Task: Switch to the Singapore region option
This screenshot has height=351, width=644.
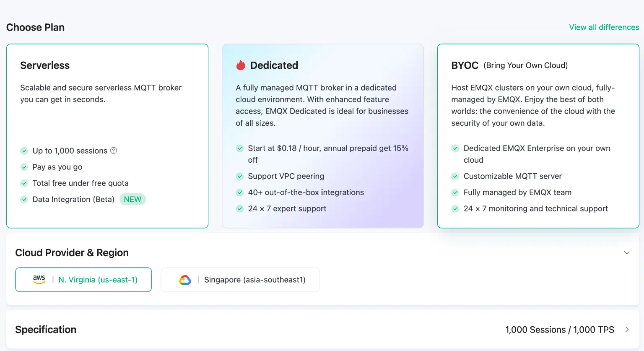Action: (x=240, y=279)
